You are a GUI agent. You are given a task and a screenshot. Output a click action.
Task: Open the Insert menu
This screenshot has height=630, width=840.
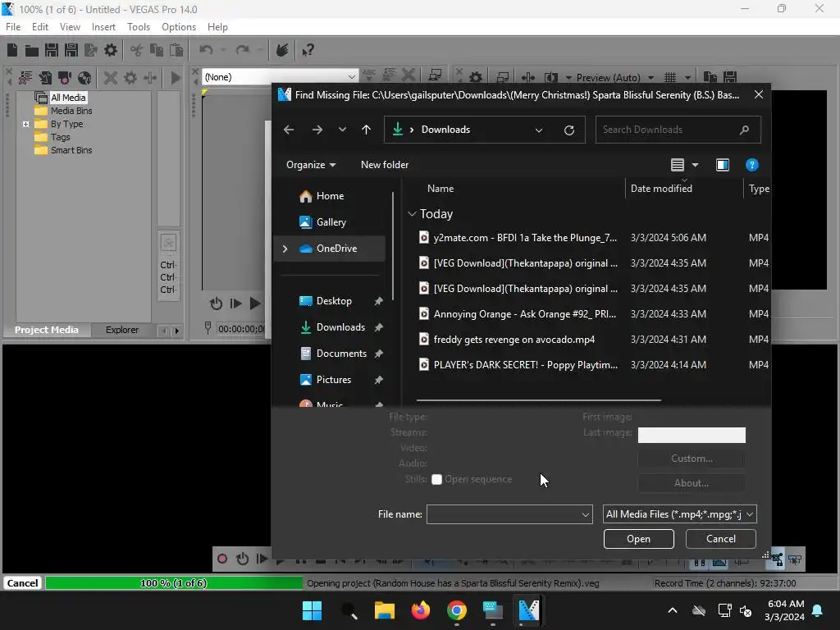[103, 27]
